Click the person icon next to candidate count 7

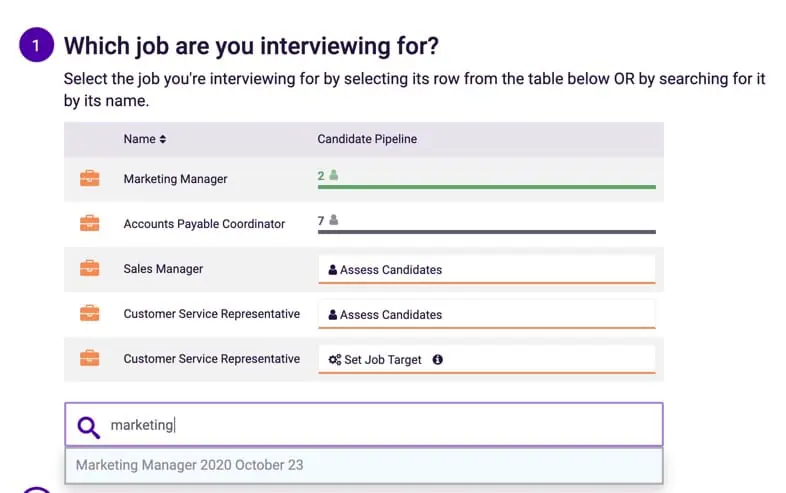click(334, 220)
